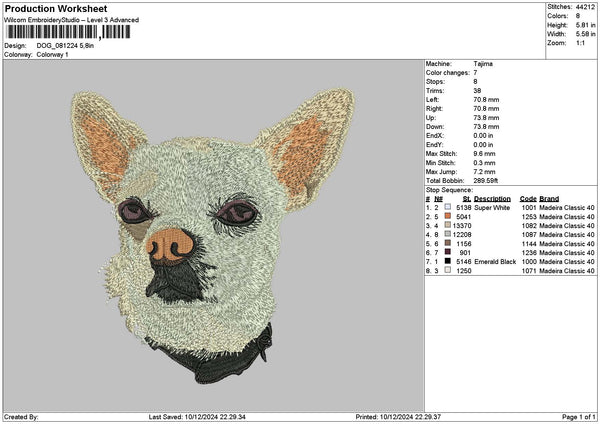
Task: Pick the tan swatch for code 1082
Action: pos(447,225)
